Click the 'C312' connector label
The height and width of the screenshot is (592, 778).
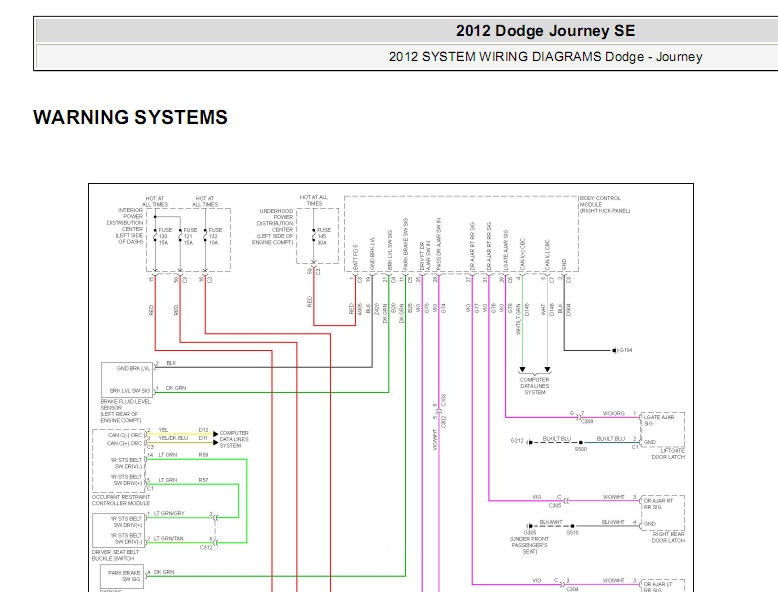click(206, 547)
